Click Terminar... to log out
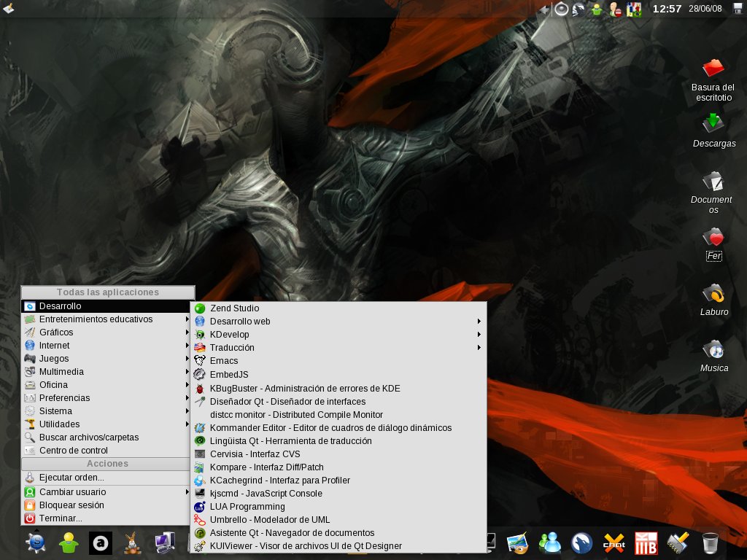Image resolution: width=747 pixels, height=560 pixels. (107, 518)
